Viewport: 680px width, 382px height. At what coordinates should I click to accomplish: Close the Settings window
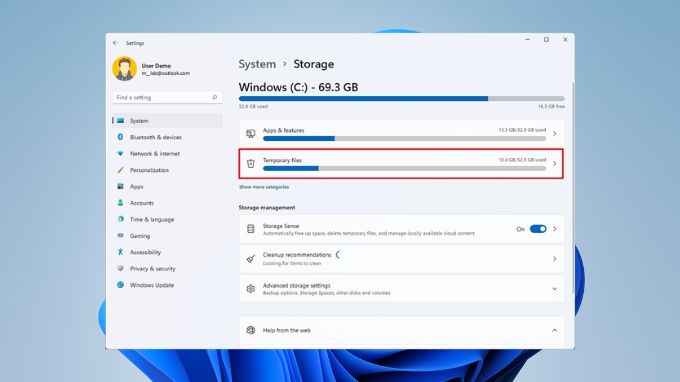(565, 39)
